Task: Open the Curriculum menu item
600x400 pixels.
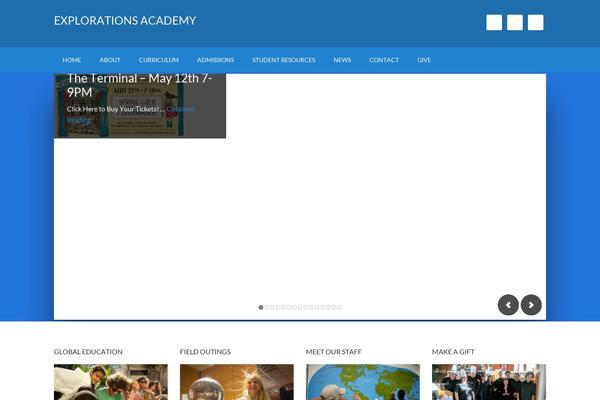Action: [x=159, y=60]
